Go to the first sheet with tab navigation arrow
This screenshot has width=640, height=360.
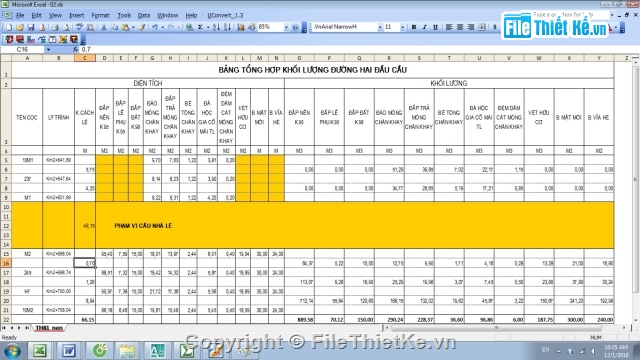(4, 328)
